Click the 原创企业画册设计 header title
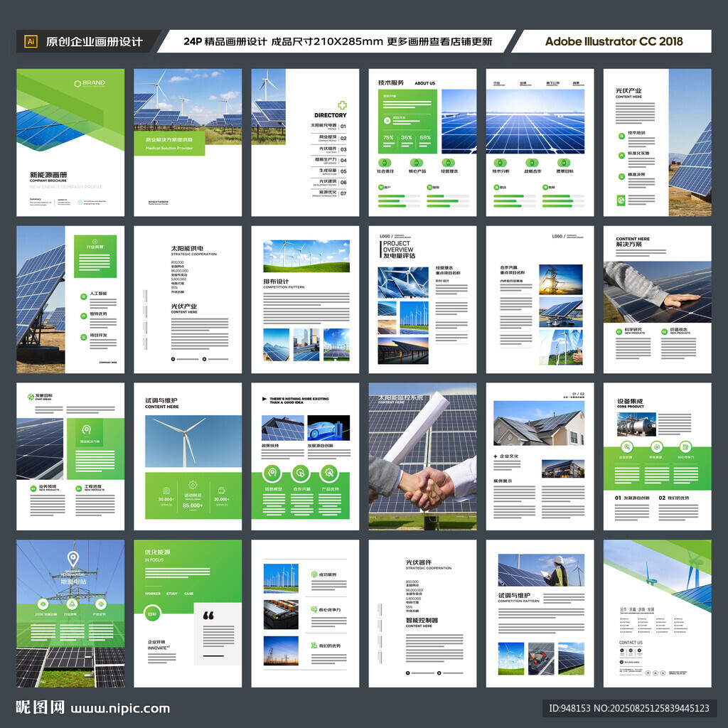Viewport: 728px width, 728px height. [x=95, y=42]
